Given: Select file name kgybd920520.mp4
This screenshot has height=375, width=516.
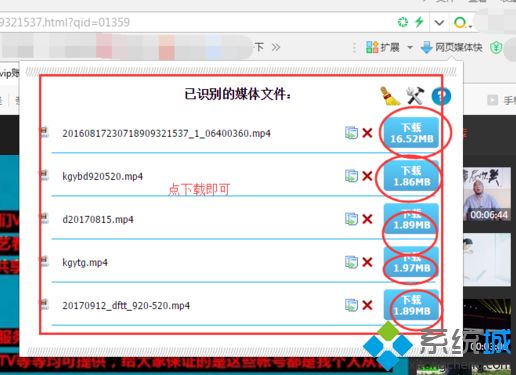Looking at the screenshot, I should pyautogui.click(x=103, y=177).
